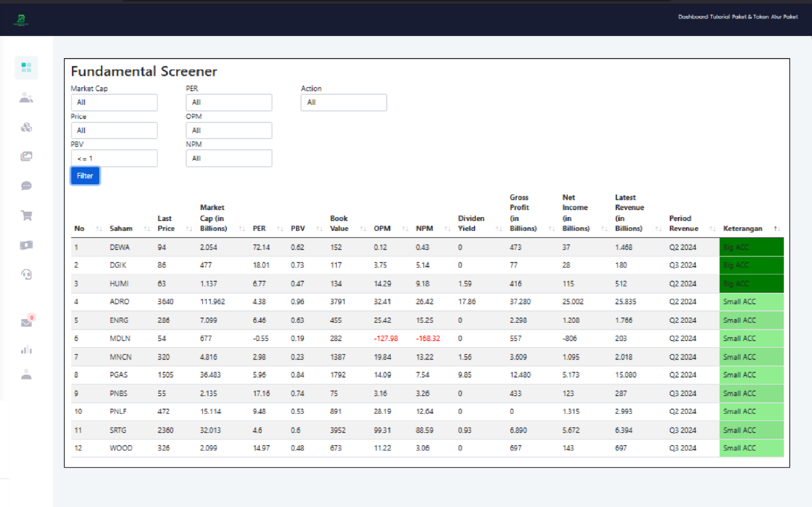The height and width of the screenshot is (507, 812).
Task: Open the image gallery sidebar icon
Action: coord(26,156)
